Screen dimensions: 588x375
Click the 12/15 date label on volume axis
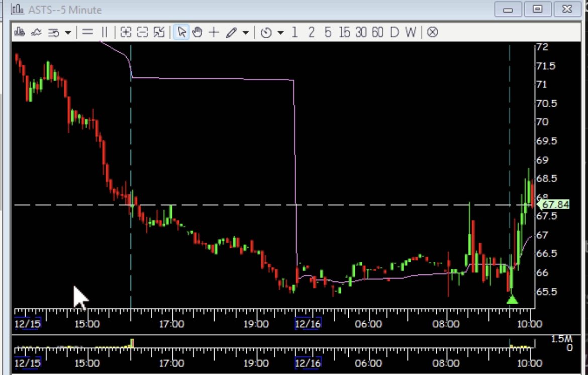(x=27, y=363)
